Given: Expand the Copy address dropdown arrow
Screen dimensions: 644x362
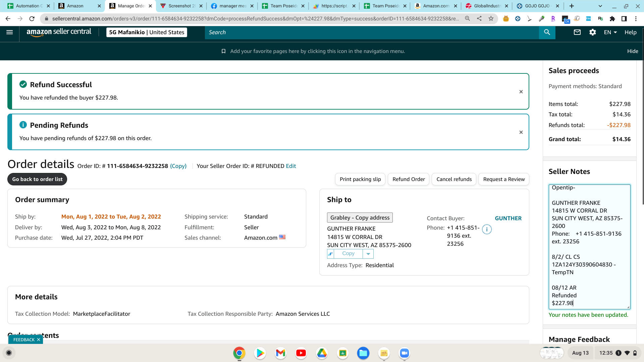Looking at the screenshot, I should (x=368, y=254).
